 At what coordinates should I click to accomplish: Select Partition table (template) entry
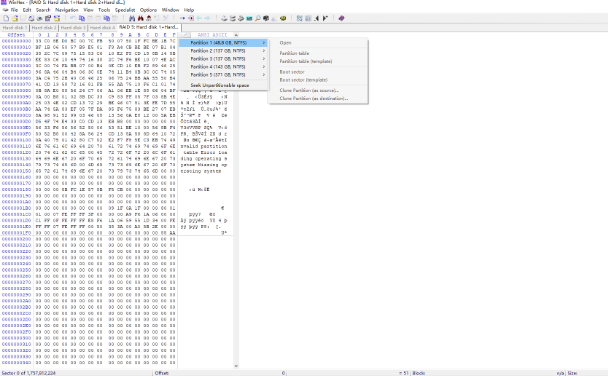(x=318, y=61)
